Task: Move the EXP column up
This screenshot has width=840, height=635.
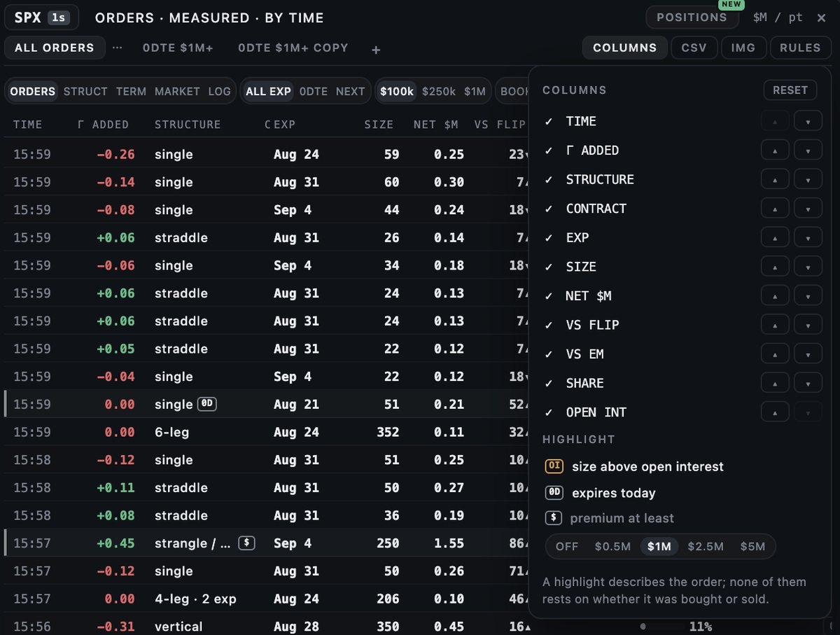Action: [x=775, y=238]
